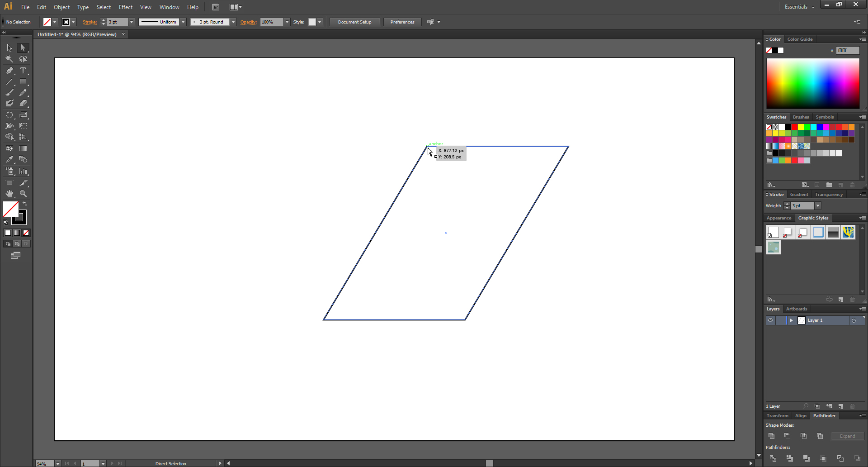
Task: Set paint mode to Gradient
Action: 17,233
